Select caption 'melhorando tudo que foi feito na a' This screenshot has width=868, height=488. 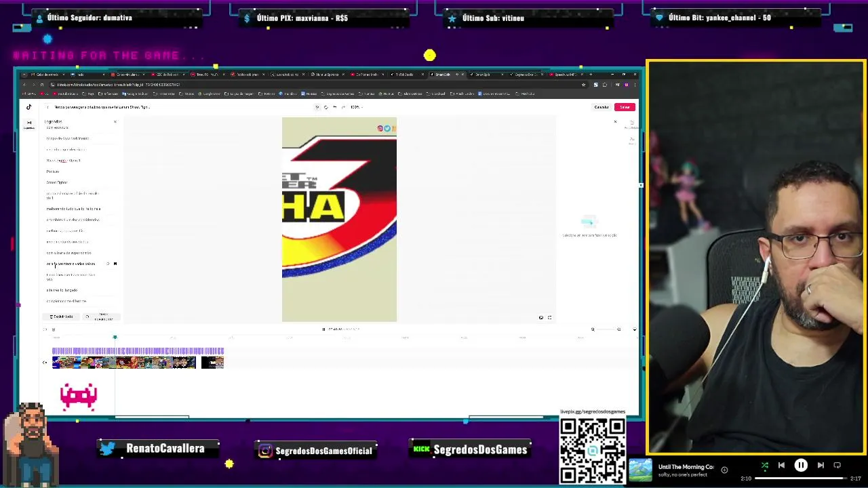tap(73, 209)
